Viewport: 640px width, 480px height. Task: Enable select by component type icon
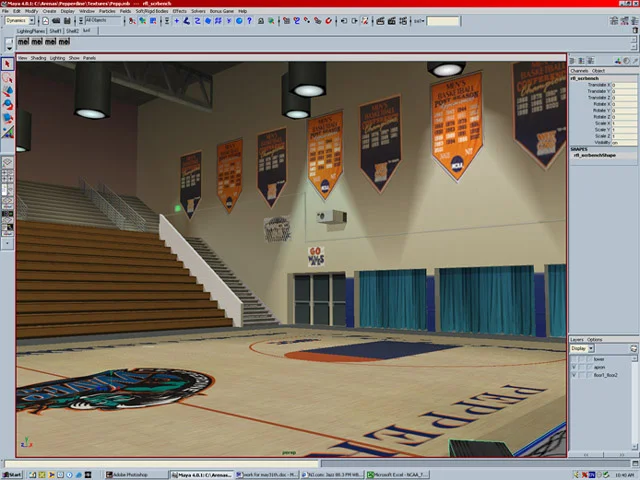click(153, 21)
